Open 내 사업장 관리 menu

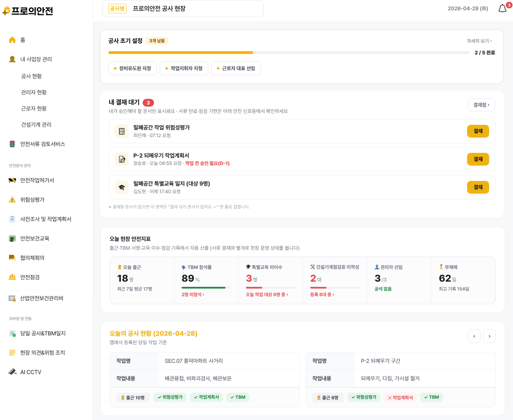coord(36,59)
